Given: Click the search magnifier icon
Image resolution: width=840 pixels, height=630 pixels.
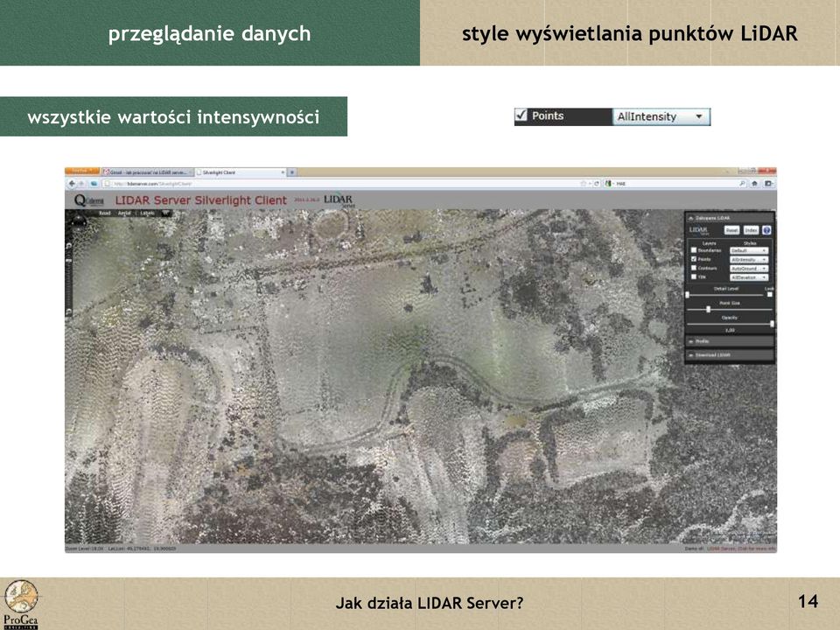Looking at the screenshot, I should click(x=743, y=184).
